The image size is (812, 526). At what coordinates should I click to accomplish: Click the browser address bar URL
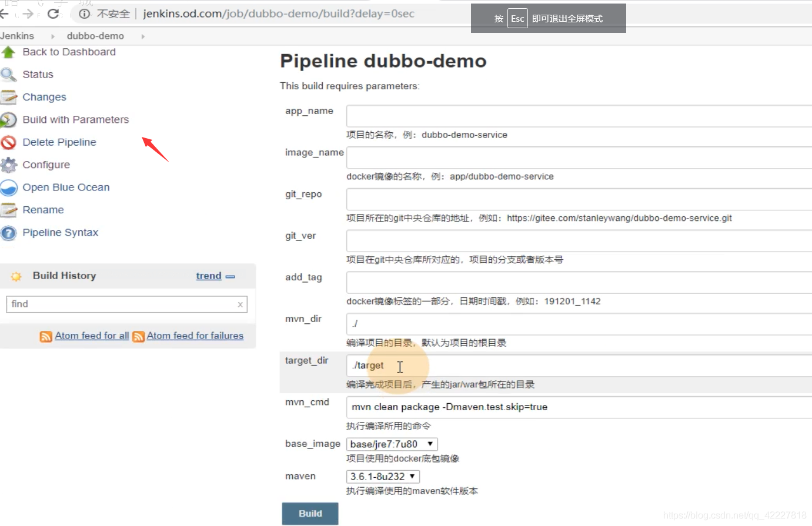point(279,14)
